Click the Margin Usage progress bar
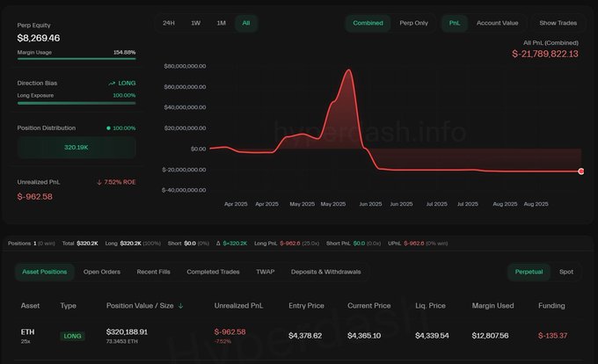Screen dimensions: 598x364 (x=77, y=59)
